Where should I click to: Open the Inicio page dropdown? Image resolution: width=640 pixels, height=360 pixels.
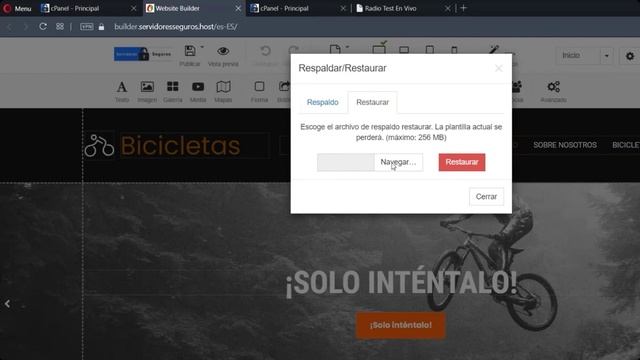tap(607, 56)
